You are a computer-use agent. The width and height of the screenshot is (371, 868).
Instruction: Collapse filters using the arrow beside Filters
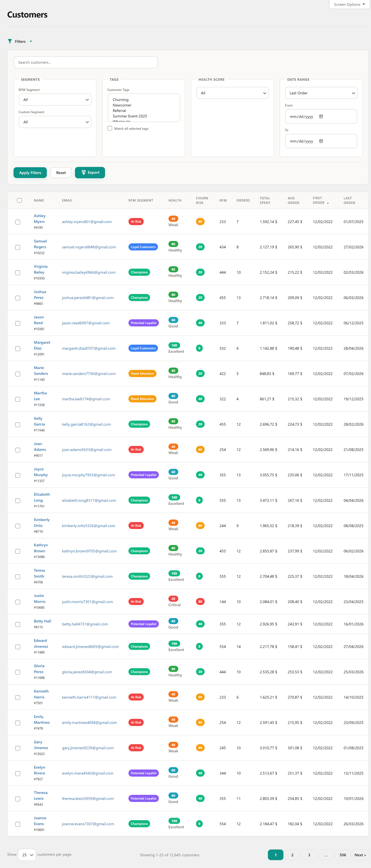coord(31,41)
